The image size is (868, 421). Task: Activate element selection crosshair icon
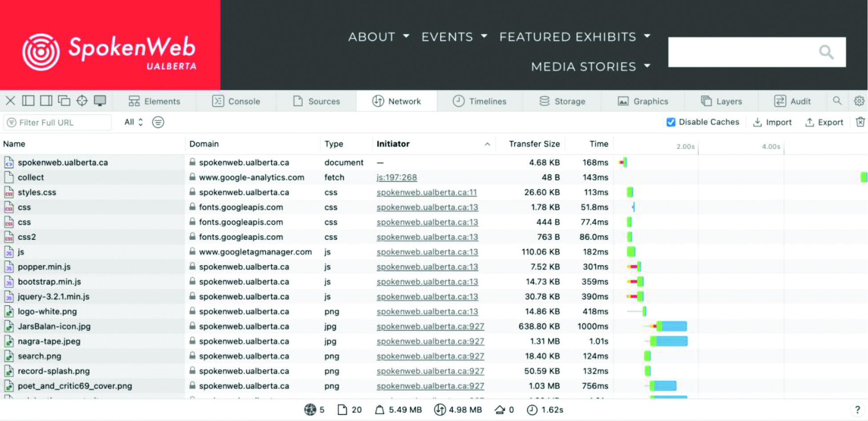tap(82, 101)
